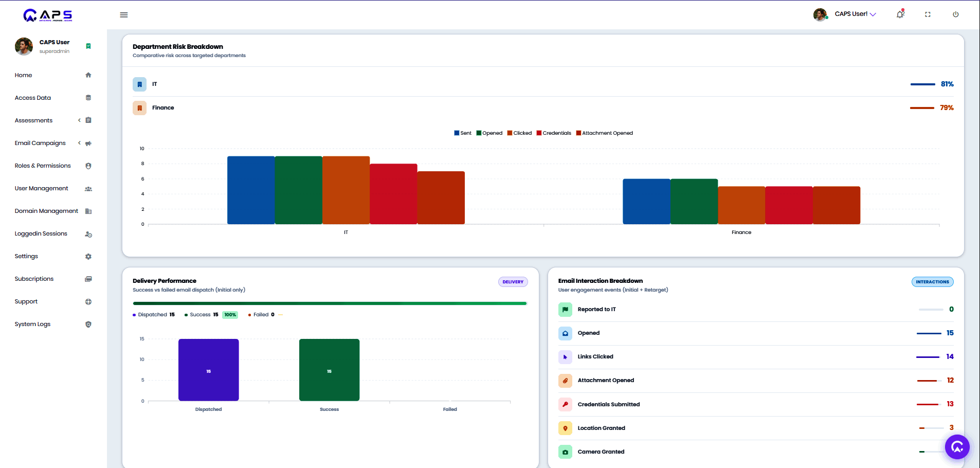Click the power logout icon
Viewport: 980px width, 468px height.
[955, 14]
